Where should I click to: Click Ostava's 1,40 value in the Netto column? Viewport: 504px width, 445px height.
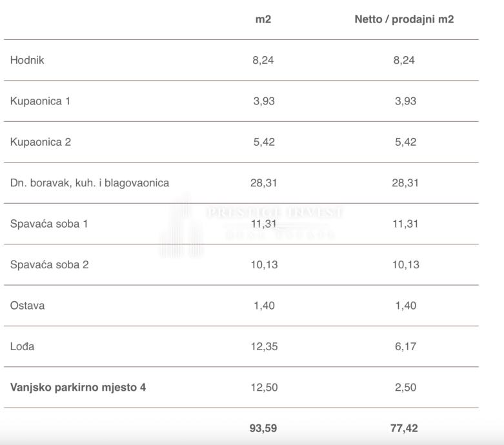(x=405, y=306)
